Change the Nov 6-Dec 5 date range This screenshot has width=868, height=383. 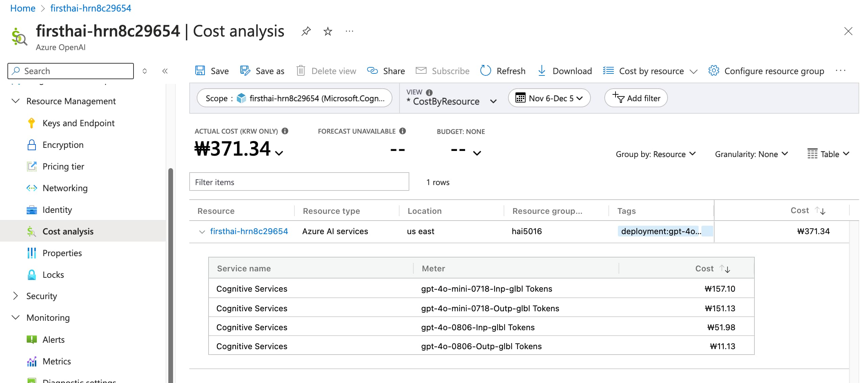[x=549, y=98]
